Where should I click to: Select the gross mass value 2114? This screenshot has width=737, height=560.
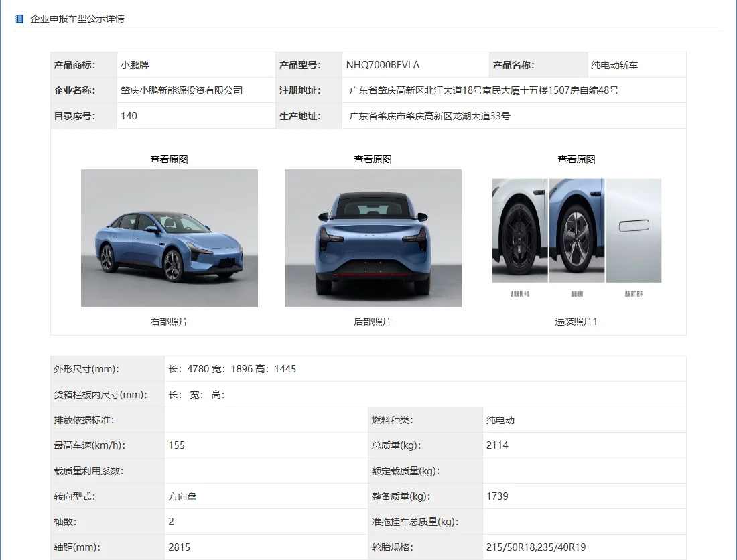[497, 445]
